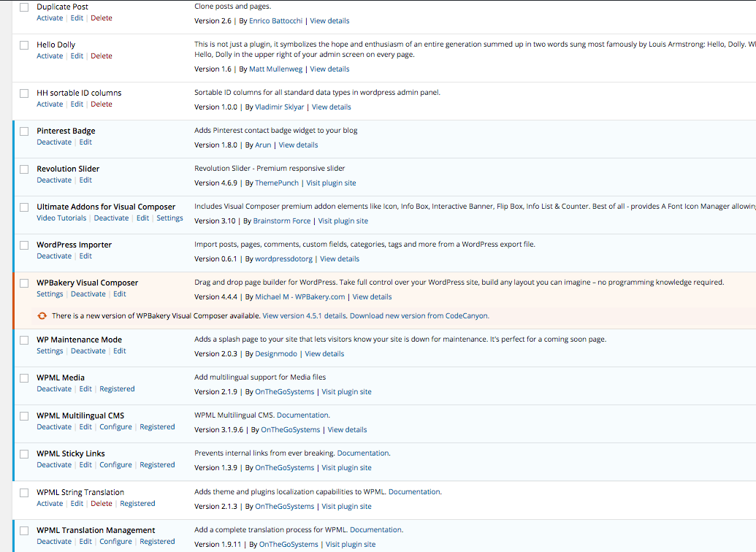Click the update icon in WPBakery notice
Screen dimensions: 756x552
(42, 315)
